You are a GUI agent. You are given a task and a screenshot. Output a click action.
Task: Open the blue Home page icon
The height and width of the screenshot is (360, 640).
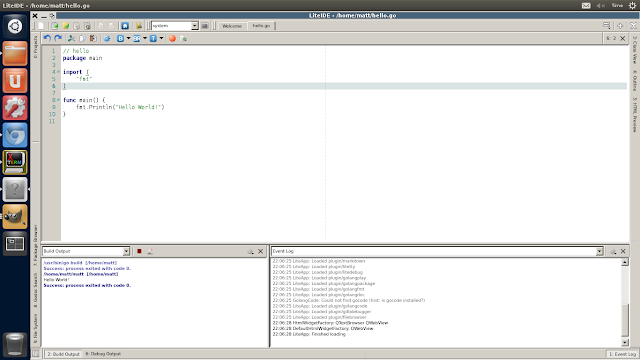tap(125, 26)
